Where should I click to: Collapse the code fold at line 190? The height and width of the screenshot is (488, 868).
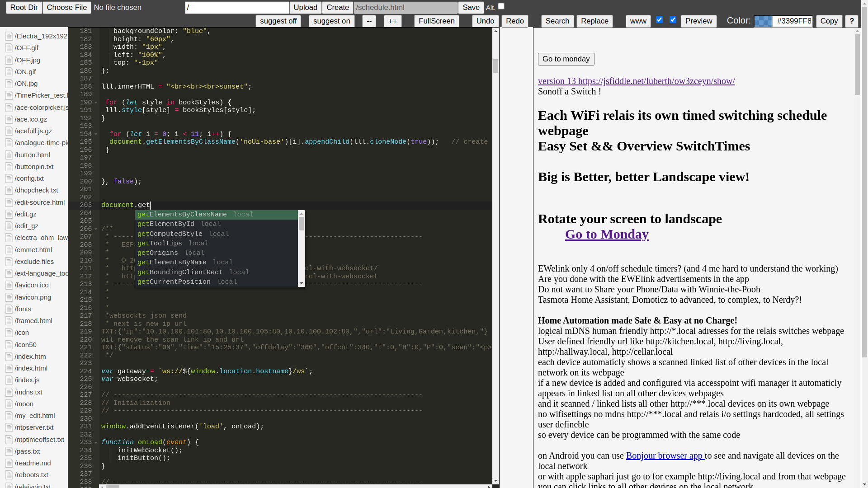96,103
